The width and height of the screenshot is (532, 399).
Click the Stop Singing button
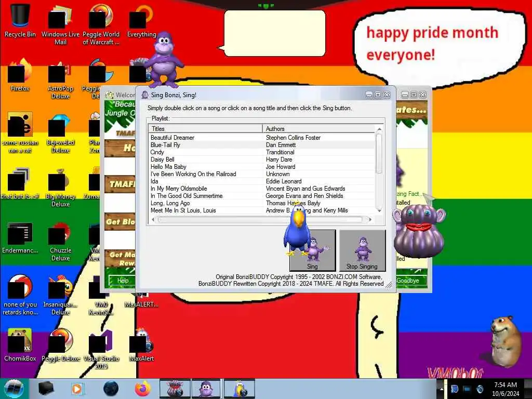362,250
